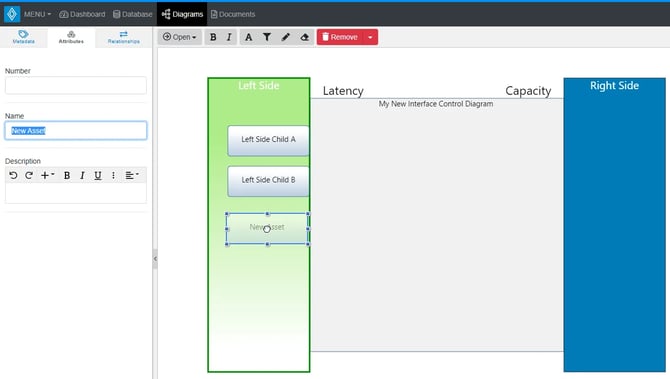Select the Left Side Child A block
The image size is (670, 379).
pos(268,141)
